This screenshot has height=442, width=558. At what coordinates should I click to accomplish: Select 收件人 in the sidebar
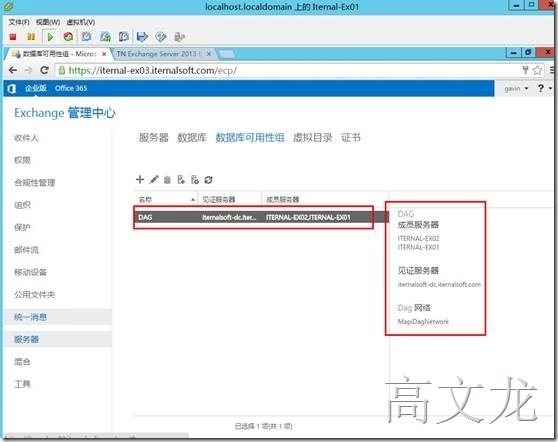[x=26, y=138]
